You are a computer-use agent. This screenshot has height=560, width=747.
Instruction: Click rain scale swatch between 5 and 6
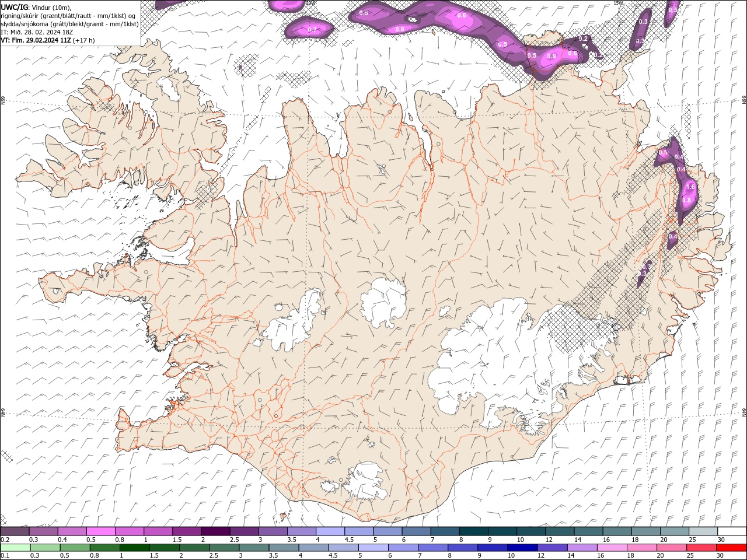coord(373,548)
